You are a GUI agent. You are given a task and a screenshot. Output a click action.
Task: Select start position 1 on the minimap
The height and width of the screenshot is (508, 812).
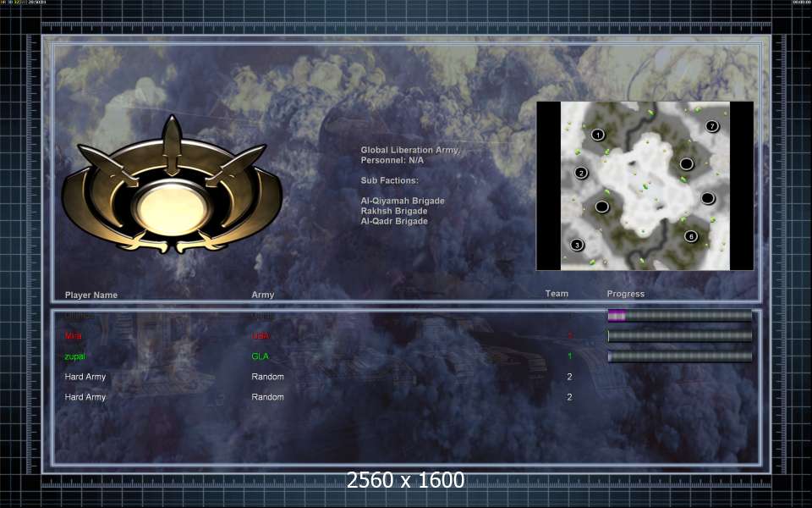coord(598,135)
